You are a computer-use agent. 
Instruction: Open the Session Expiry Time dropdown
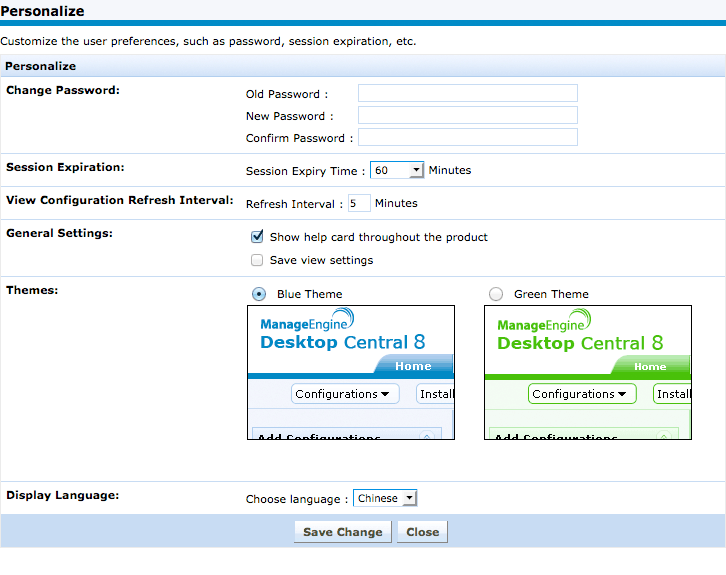point(397,170)
